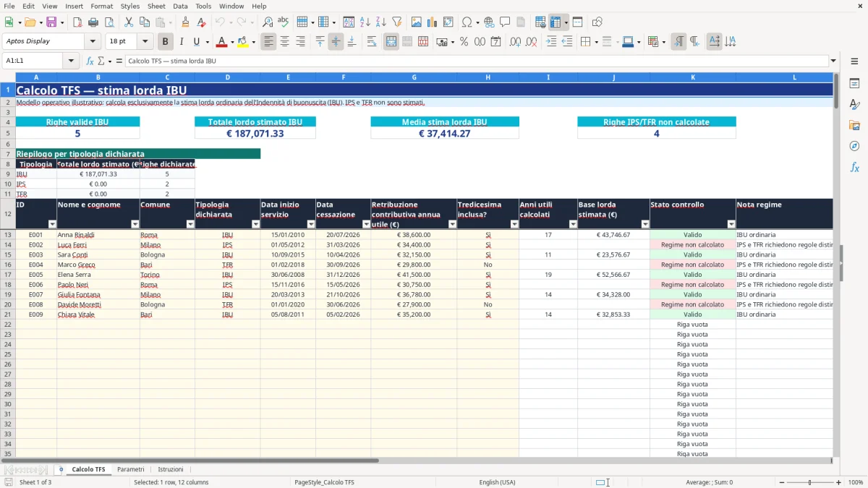This screenshot has width=868, height=488.
Task: Open the font name dropdown
Action: pyautogui.click(x=93, y=41)
